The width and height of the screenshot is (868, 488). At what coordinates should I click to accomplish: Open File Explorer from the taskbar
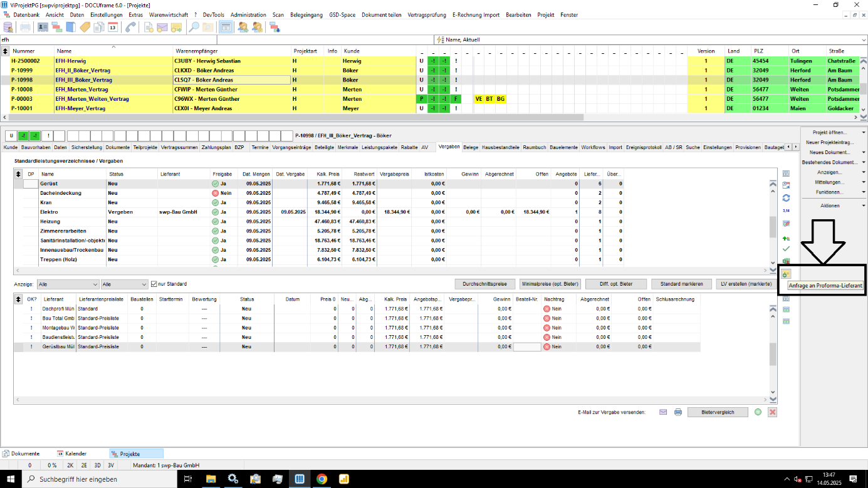pos(211,479)
